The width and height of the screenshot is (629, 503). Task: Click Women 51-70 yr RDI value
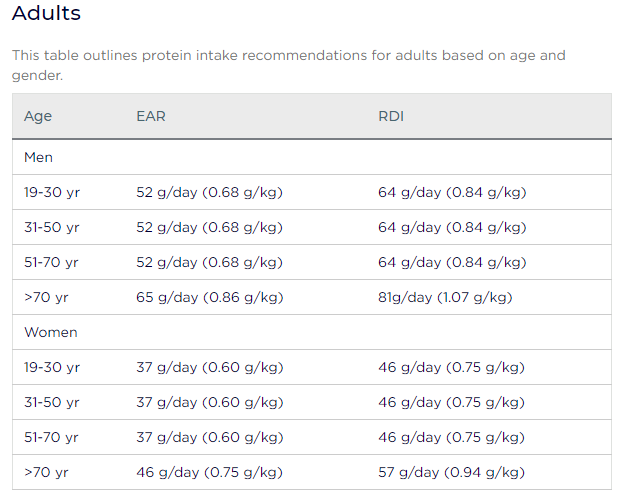[x=451, y=437]
